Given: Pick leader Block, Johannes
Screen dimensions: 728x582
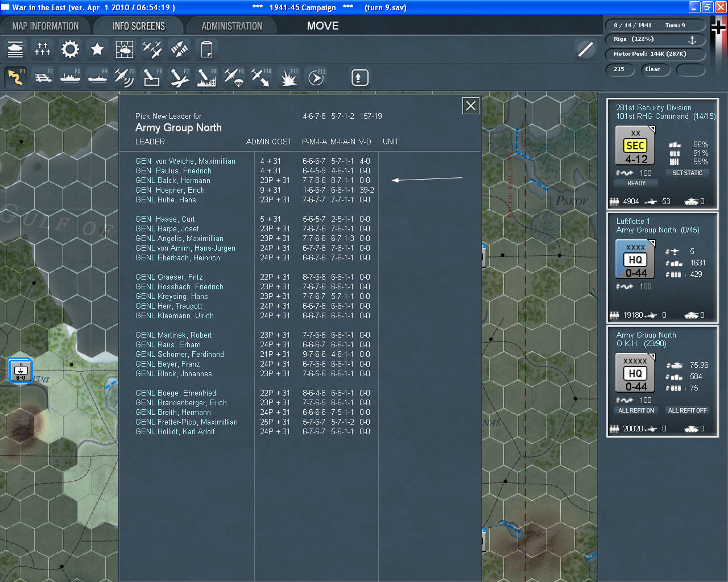Looking at the screenshot, I should (x=173, y=374).
